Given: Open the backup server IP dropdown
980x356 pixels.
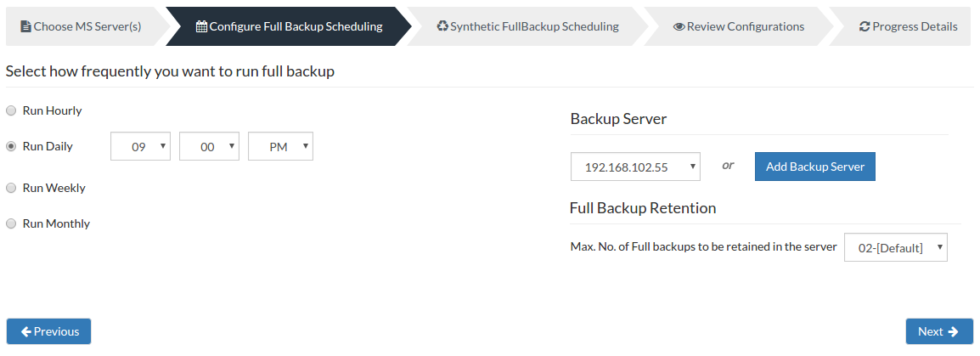Looking at the screenshot, I should (635, 167).
